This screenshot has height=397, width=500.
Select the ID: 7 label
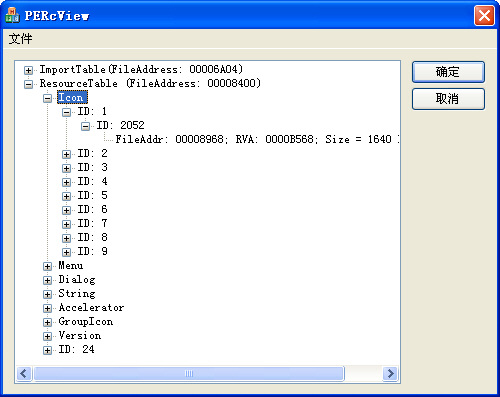pyautogui.click(x=92, y=223)
